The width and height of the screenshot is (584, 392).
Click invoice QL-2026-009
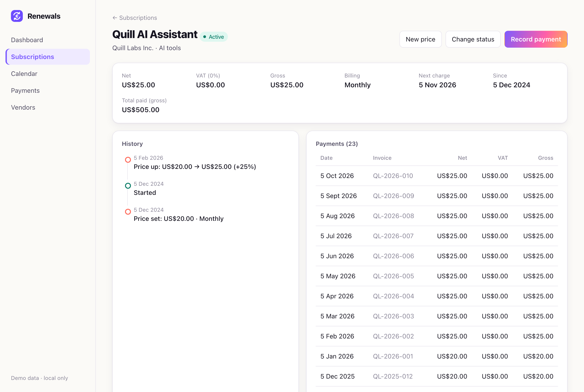click(x=393, y=196)
